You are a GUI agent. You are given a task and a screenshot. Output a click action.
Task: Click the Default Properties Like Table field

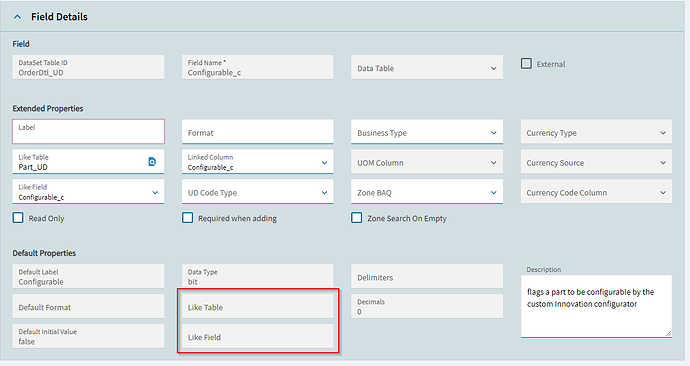[257, 306]
